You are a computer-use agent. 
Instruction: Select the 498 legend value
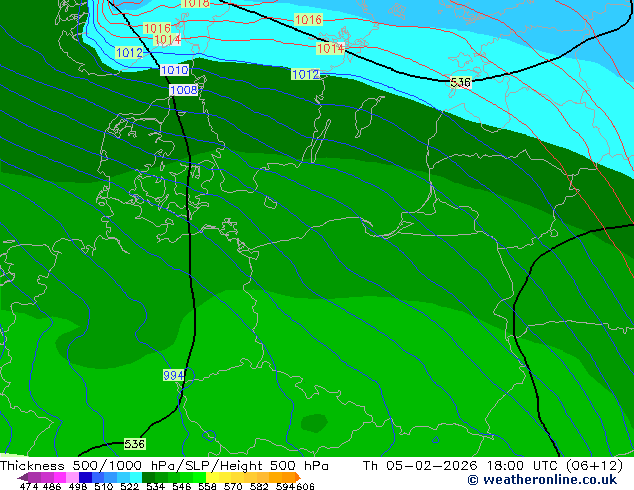[x=78, y=486]
